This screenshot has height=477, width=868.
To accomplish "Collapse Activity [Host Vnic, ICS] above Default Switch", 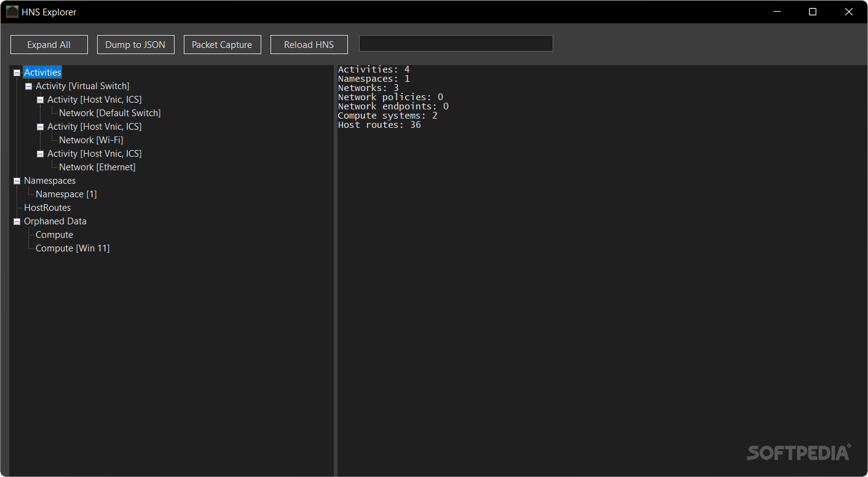I will pyautogui.click(x=40, y=100).
